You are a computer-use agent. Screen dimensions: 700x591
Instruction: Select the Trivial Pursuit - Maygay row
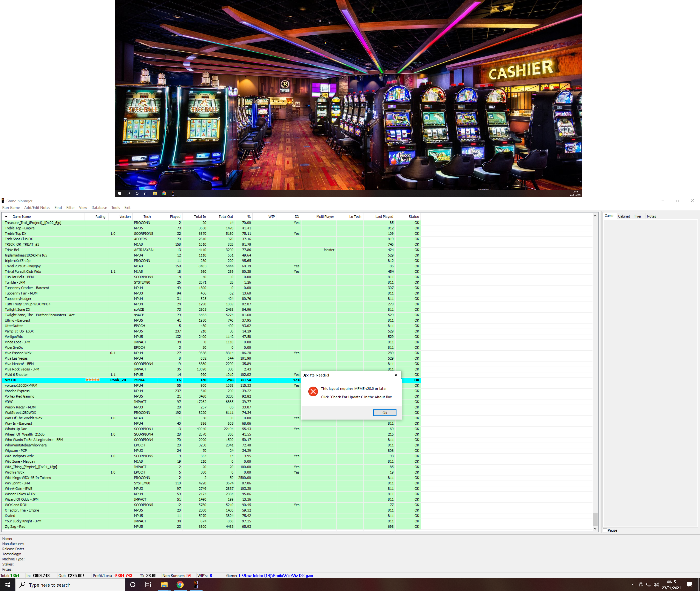(211, 266)
